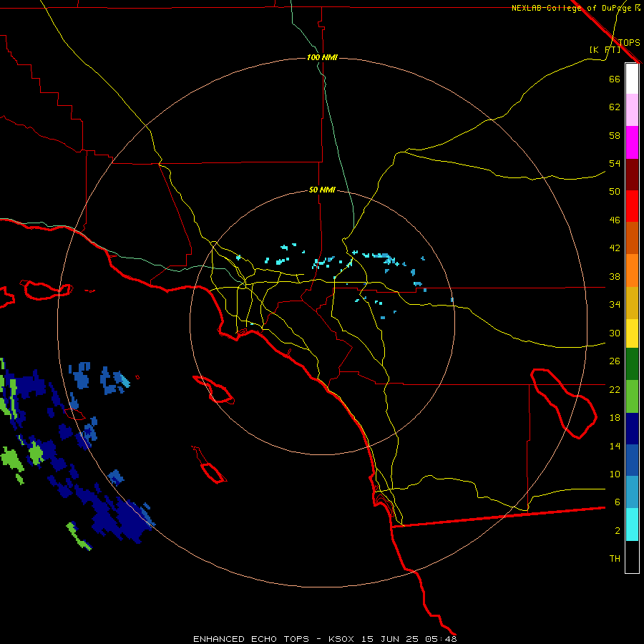Click the legend value "66"

coord(615,79)
